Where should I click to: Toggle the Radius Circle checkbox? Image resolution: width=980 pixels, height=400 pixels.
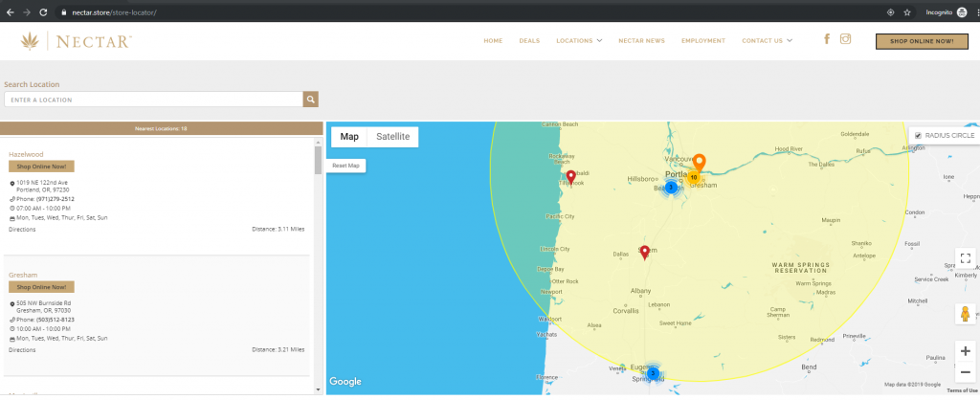(x=918, y=136)
